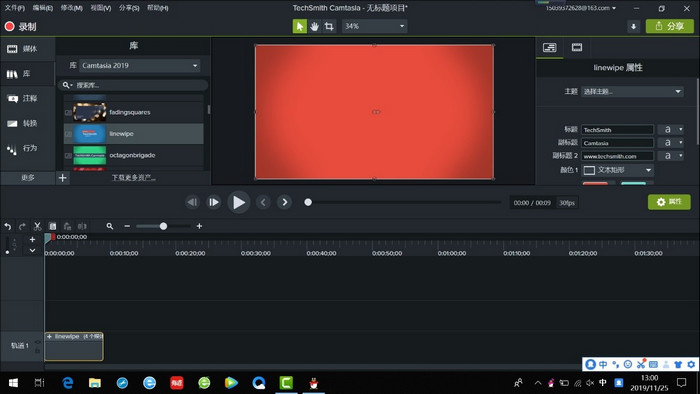Adjust the timeline zoom slider handle
Viewport: 700px width, 394px height.
point(163,226)
